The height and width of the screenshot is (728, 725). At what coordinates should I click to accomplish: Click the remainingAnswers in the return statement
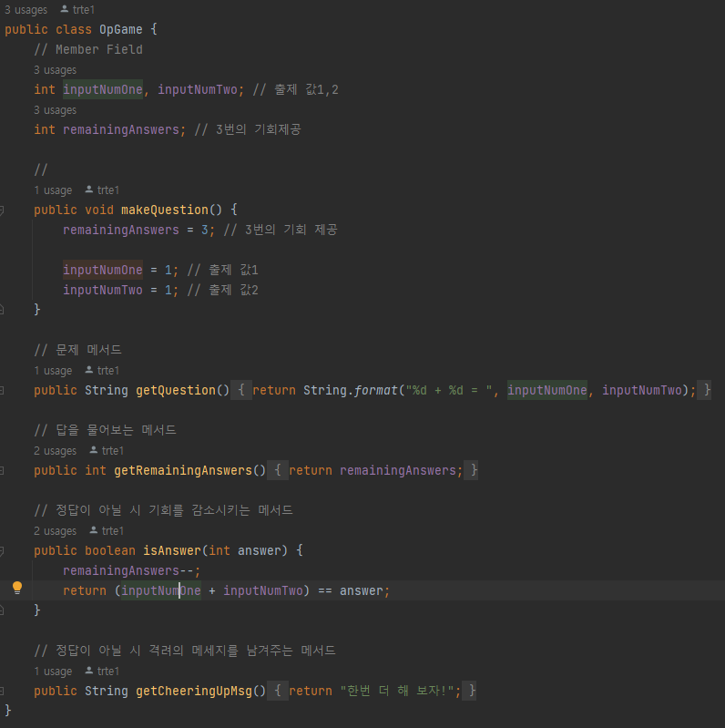(398, 470)
